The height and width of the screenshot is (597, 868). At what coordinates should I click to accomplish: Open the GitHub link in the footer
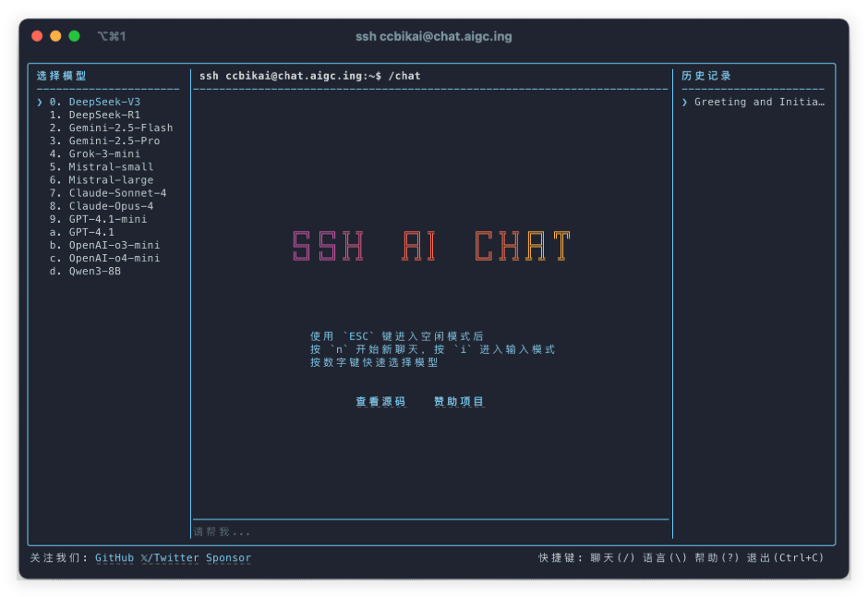(114, 557)
